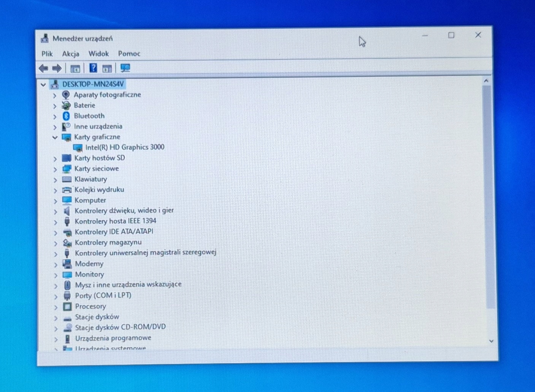Click the show/hide console tree toolbar icon
The image size is (535, 392).
point(75,69)
